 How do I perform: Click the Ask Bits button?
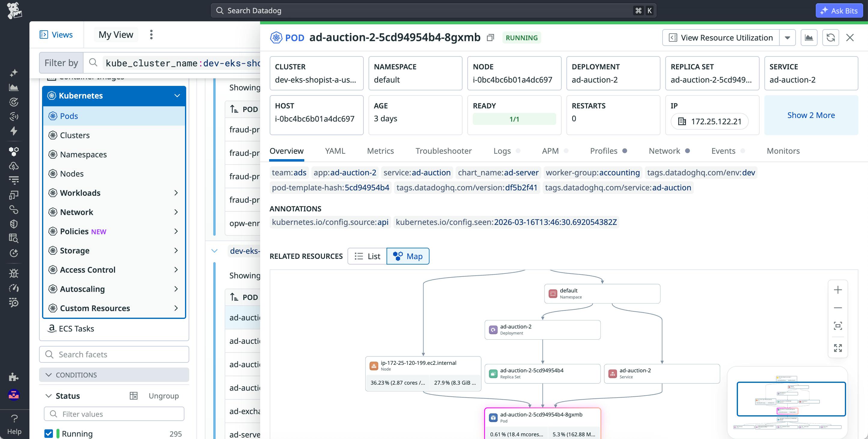839,11
